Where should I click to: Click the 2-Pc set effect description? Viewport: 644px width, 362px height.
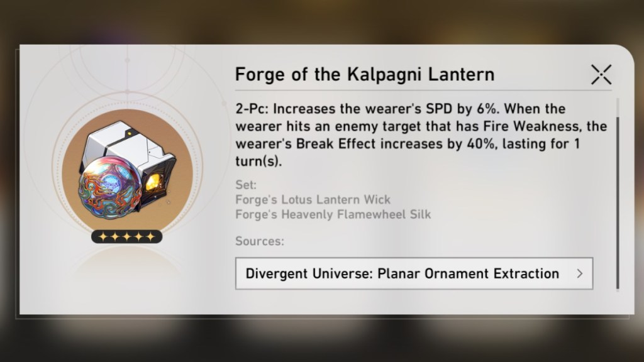(421, 134)
